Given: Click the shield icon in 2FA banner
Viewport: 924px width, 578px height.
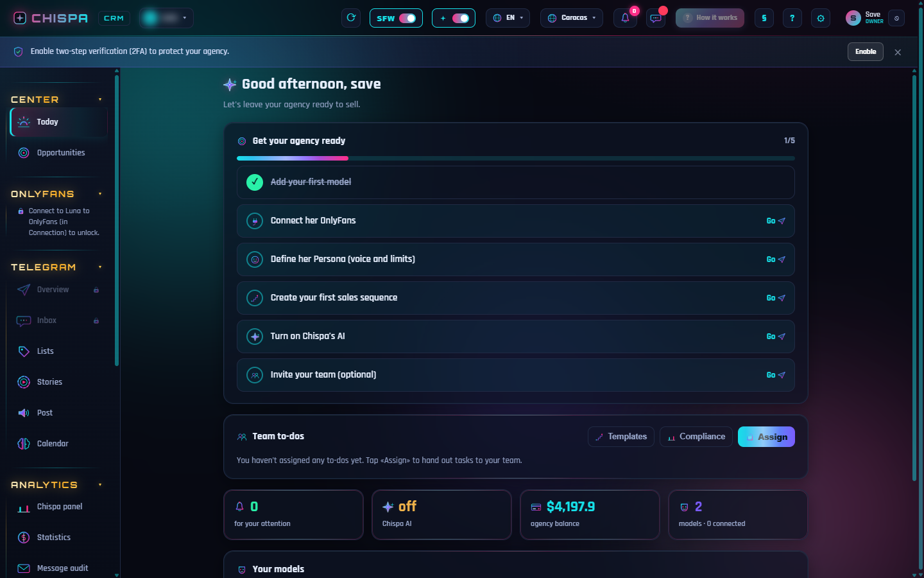Looking at the screenshot, I should point(18,51).
